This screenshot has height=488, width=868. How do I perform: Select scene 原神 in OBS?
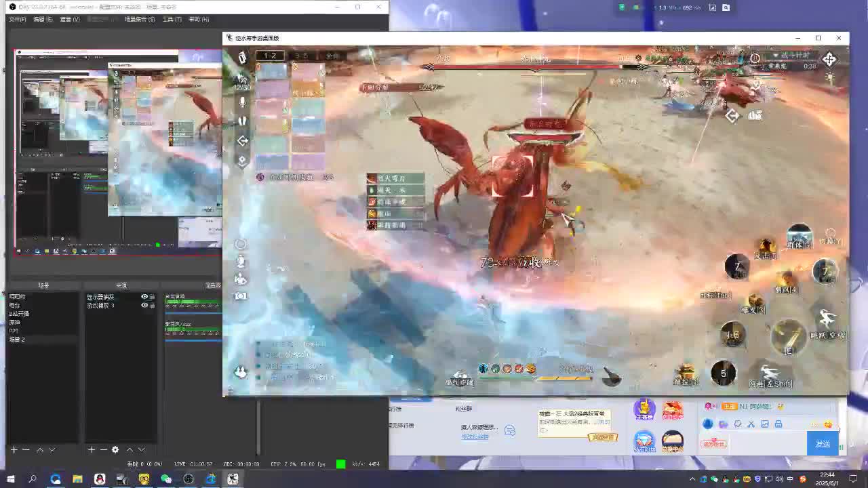(x=43, y=323)
